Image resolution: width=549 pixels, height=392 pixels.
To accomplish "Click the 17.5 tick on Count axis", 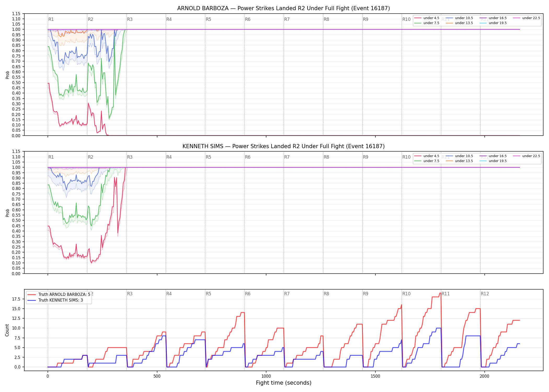I will pyautogui.click(x=16, y=299).
